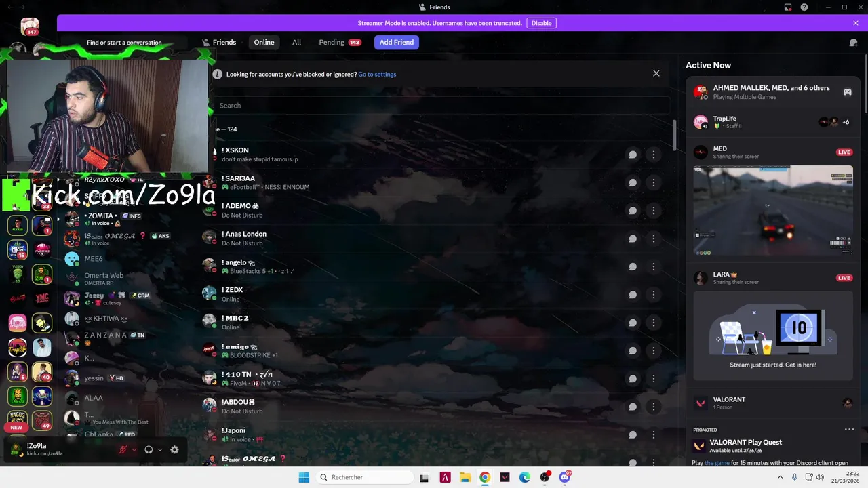Viewport: 868px width, 488px height.
Task: Switch to the All friends tab
Action: [x=296, y=42]
